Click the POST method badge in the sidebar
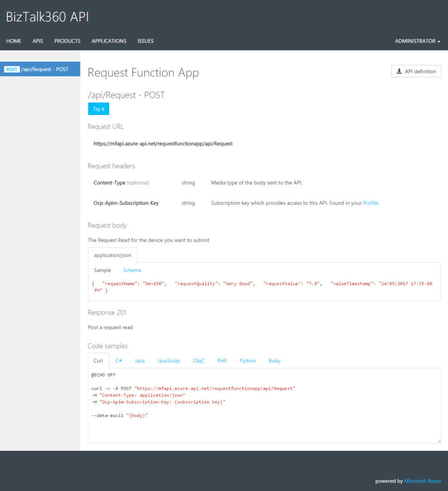The height and width of the screenshot is (491, 448). coord(11,69)
